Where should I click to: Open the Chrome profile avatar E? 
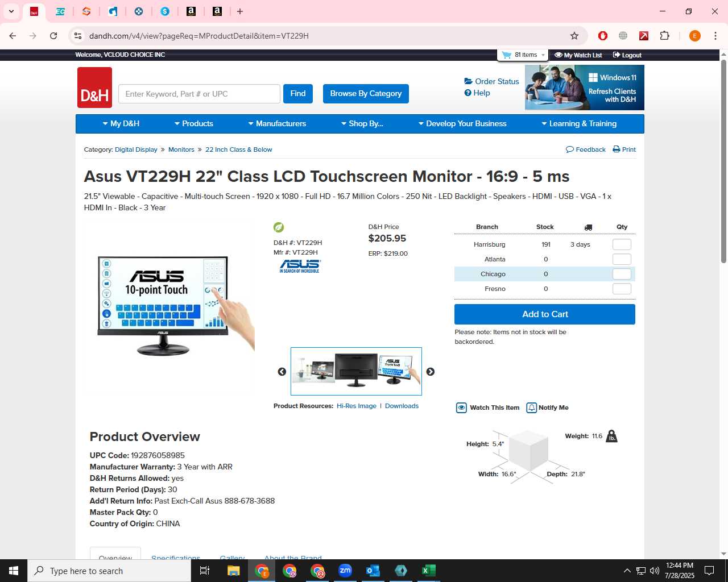(694, 36)
